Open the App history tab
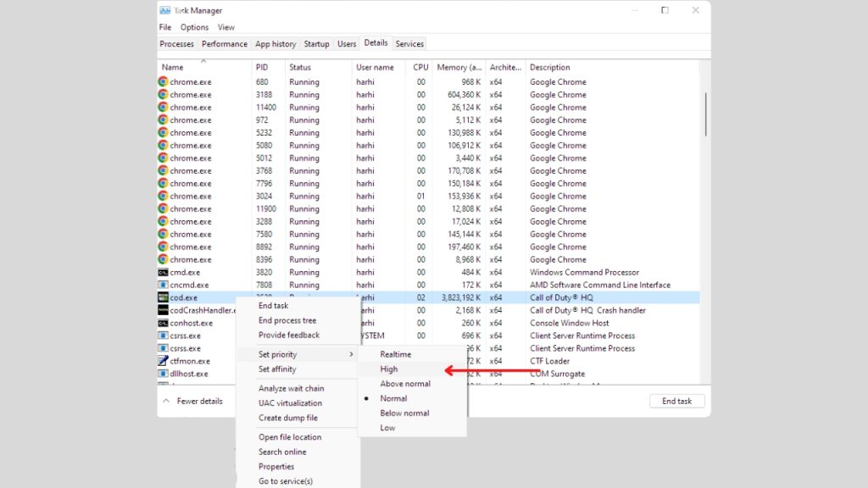 [275, 44]
